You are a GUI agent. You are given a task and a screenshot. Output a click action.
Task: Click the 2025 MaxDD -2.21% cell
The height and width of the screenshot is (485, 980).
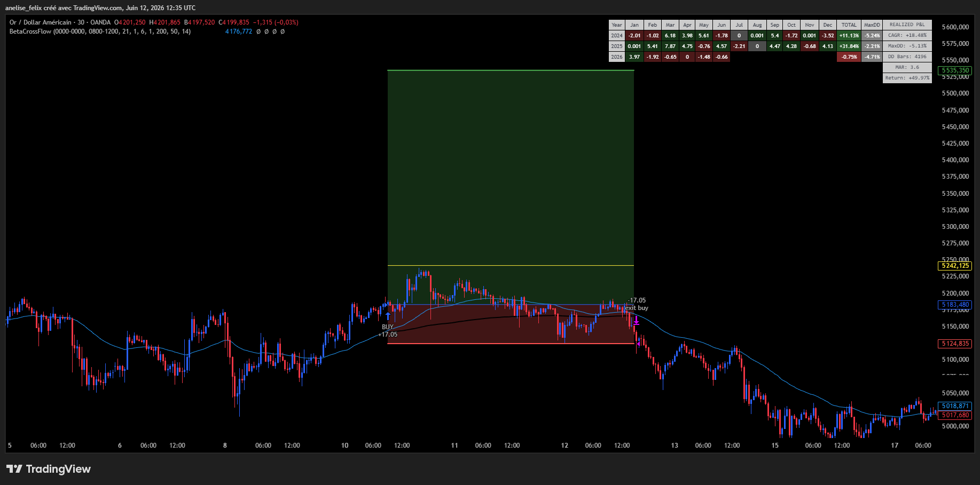click(x=872, y=46)
